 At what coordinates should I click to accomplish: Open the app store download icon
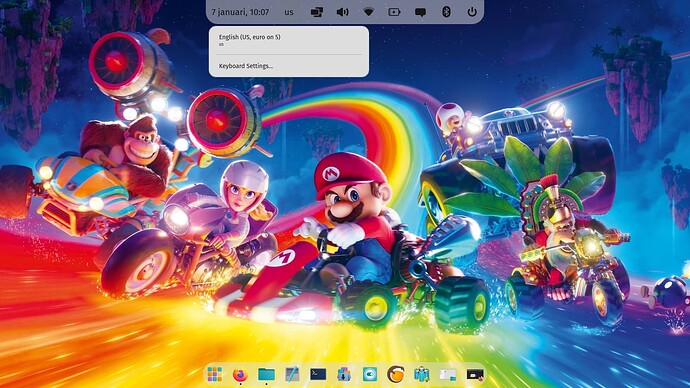click(344, 374)
